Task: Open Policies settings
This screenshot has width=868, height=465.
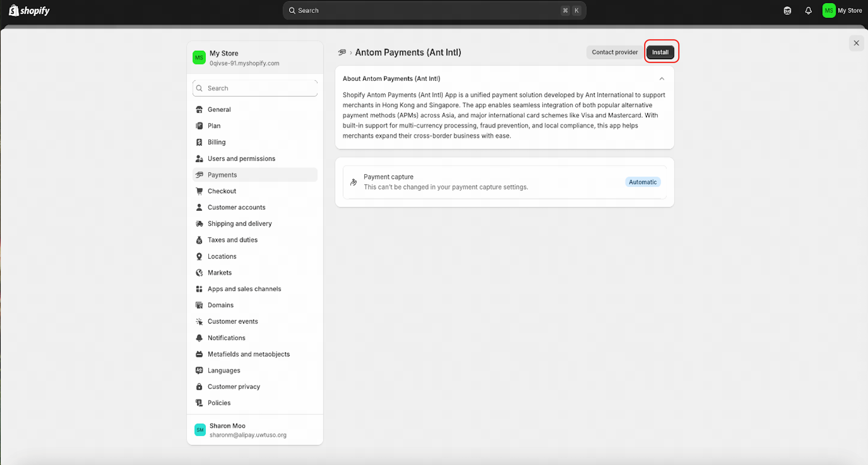Action: [x=255, y=403]
